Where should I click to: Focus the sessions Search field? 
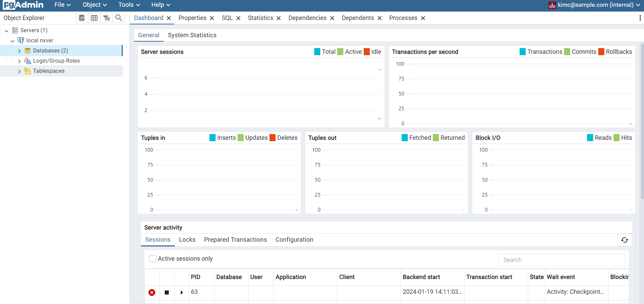pos(562,260)
